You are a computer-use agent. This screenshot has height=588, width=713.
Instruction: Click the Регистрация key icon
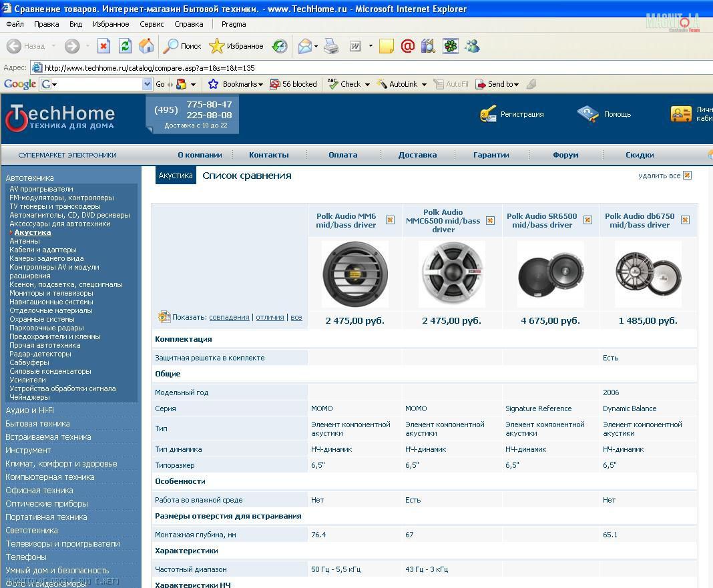(x=488, y=114)
